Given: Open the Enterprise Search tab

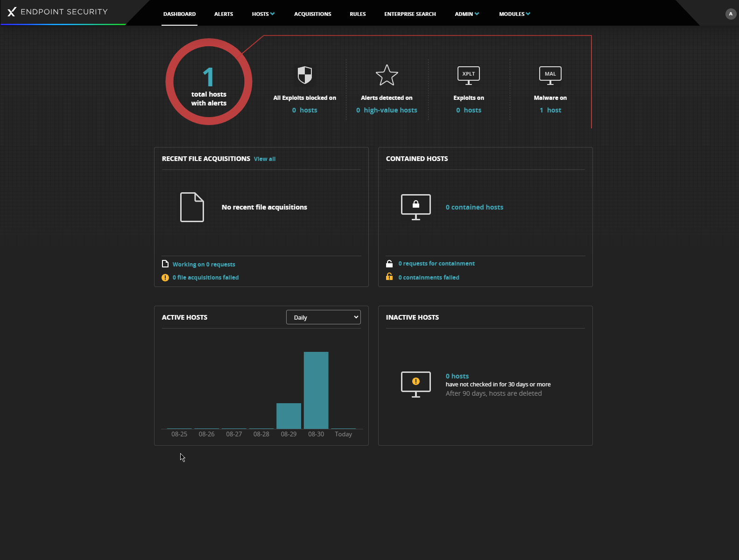Looking at the screenshot, I should 410,14.
